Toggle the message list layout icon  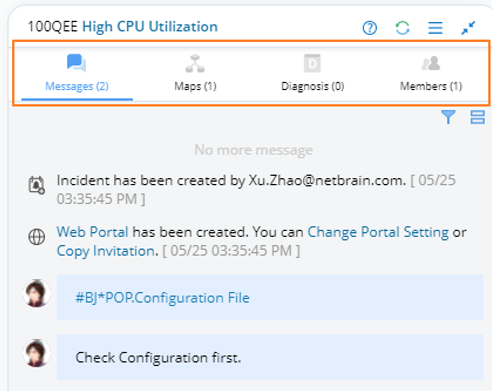click(477, 117)
